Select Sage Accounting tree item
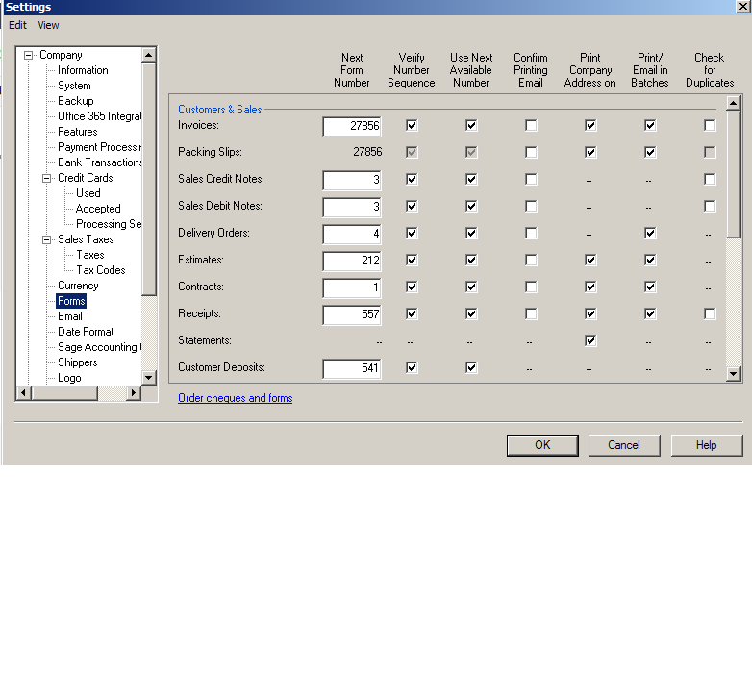Image resolution: width=752 pixels, height=700 pixels. [100, 347]
